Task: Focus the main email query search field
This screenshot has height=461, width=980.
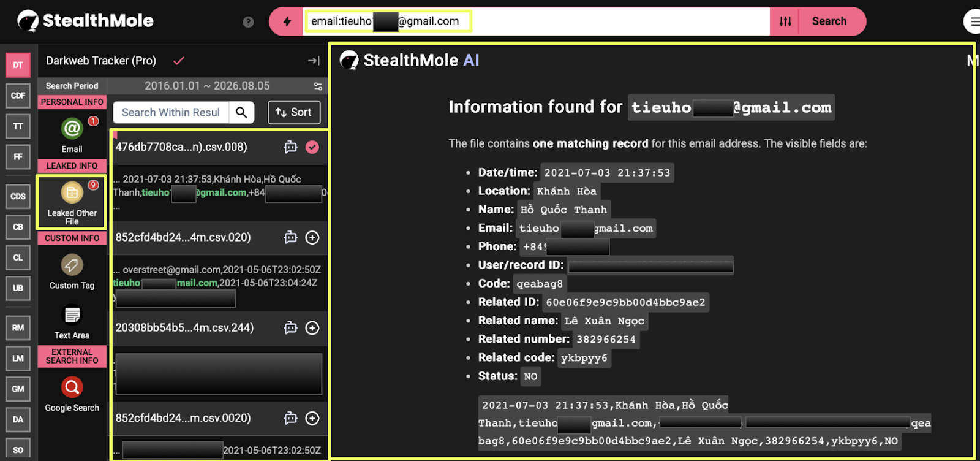Action: point(536,21)
